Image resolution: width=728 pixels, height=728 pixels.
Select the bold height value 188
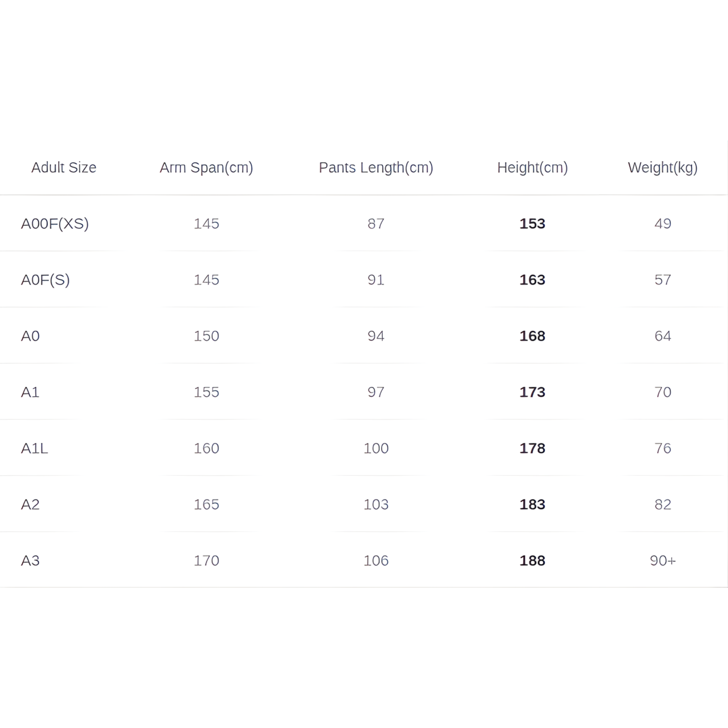(532, 560)
